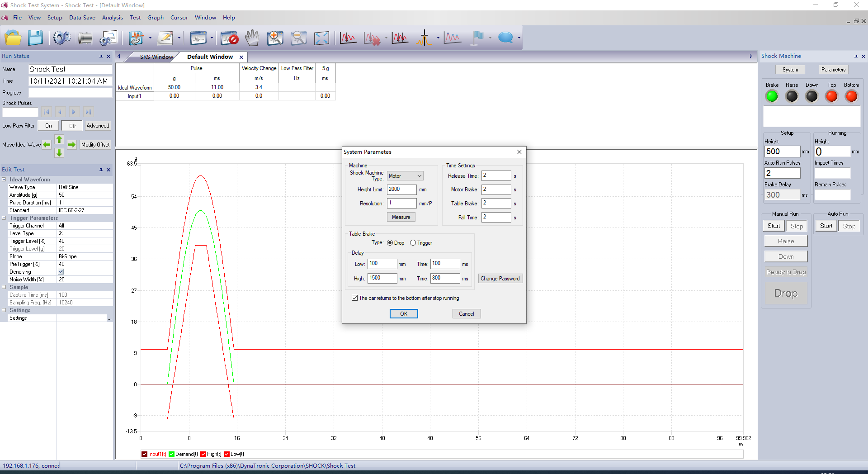Open the Shock Machine Type dropdown
Viewport: 868px width, 474px height.
point(405,176)
